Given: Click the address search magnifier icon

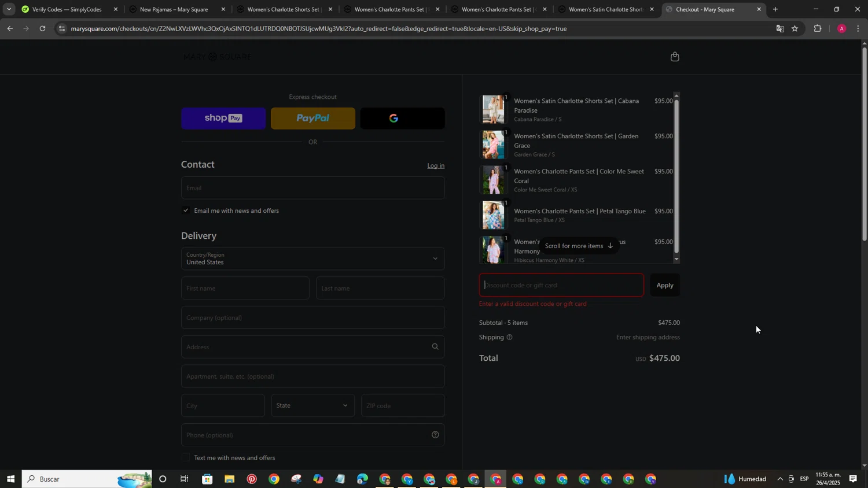Looking at the screenshot, I should coord(435,347).
